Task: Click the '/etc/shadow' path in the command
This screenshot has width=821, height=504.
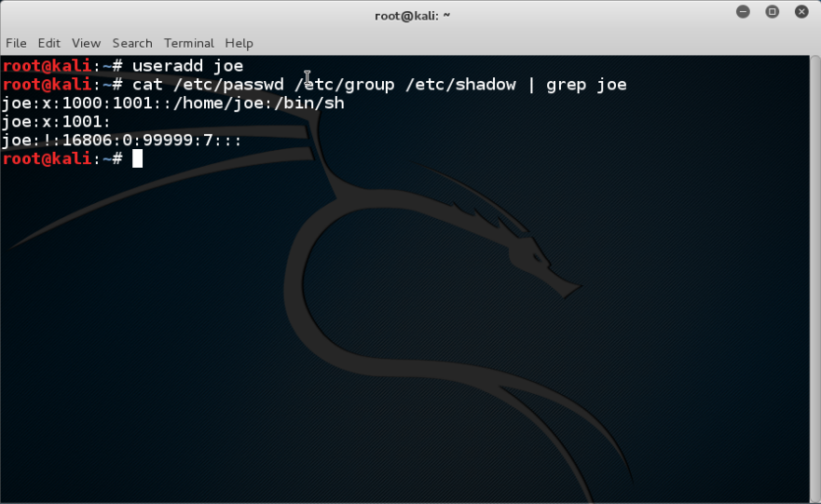Action: pyautogui.click(x=460, y=85)
